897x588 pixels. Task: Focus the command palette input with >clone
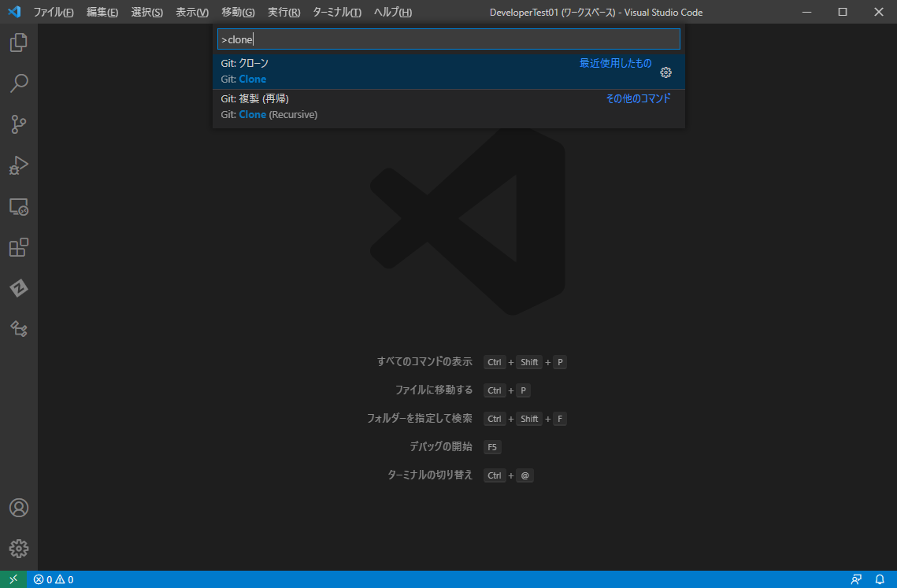(x=449, y=39)
